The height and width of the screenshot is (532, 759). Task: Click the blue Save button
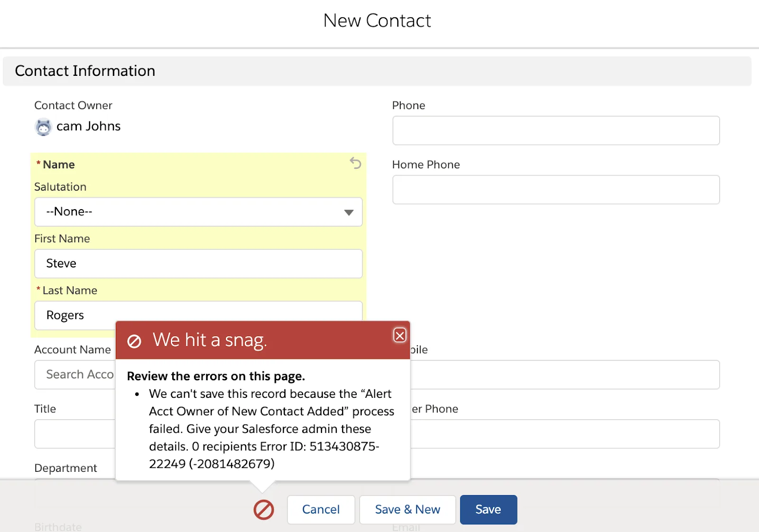pos(488,510)
